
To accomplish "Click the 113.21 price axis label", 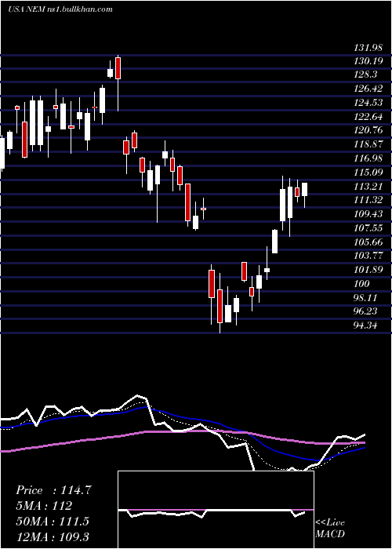I will (368, 187).
